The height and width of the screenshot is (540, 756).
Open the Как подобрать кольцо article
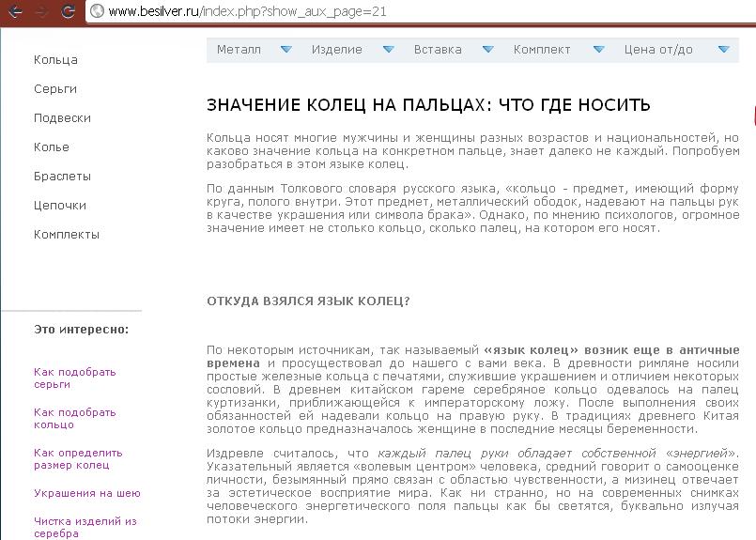75,419
